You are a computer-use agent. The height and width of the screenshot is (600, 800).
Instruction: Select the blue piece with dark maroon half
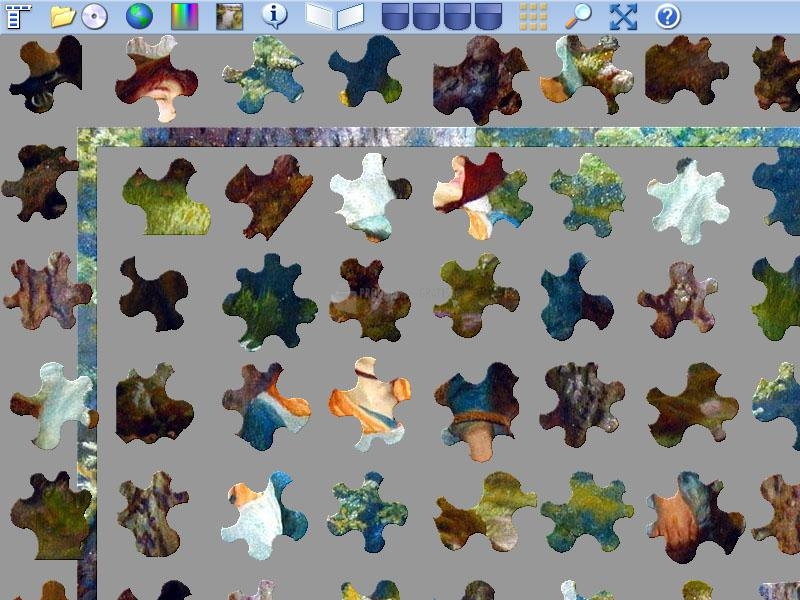pos(577,296)
